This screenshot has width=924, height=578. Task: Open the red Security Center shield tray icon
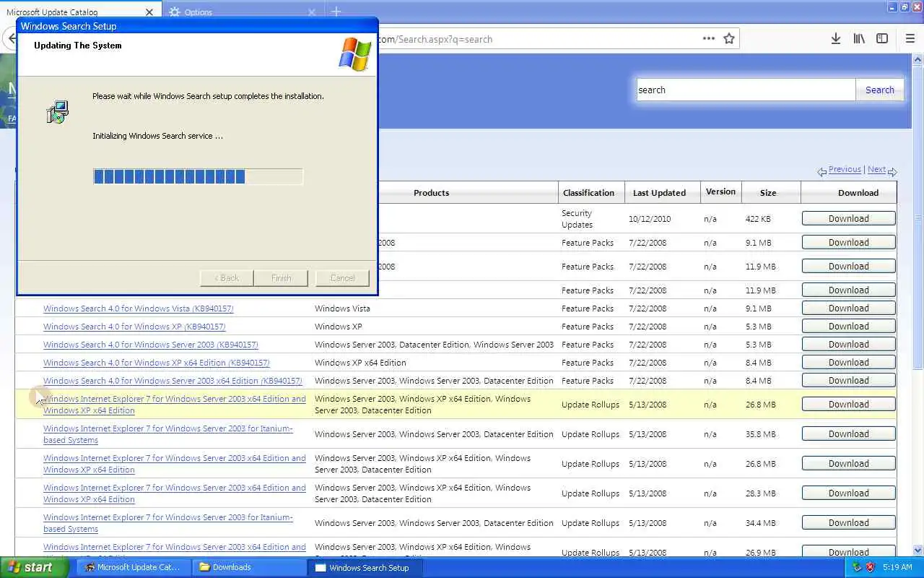[x=870, y=567]
